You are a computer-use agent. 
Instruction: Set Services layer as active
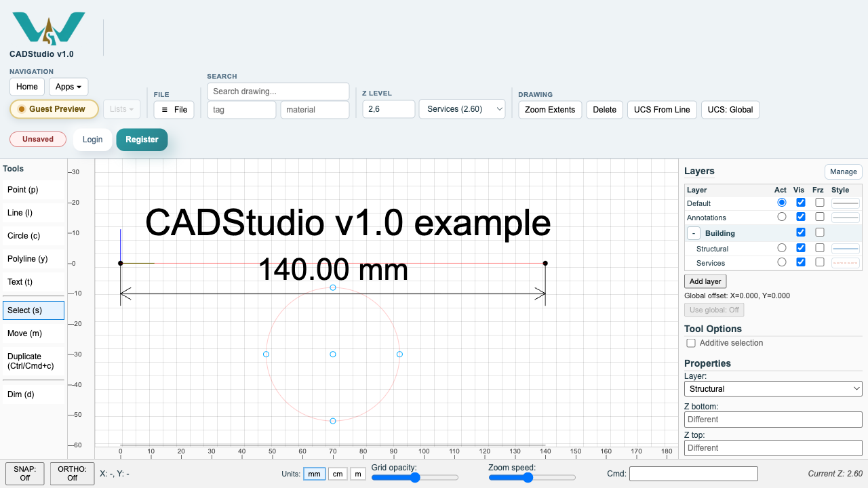(782, 262)
